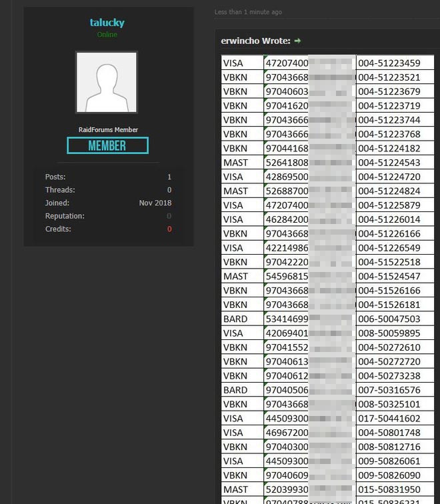Viewport: 440px width, 504px height.
Task: Click the first VBKN cell in table
Action: [x=235, y=77]
